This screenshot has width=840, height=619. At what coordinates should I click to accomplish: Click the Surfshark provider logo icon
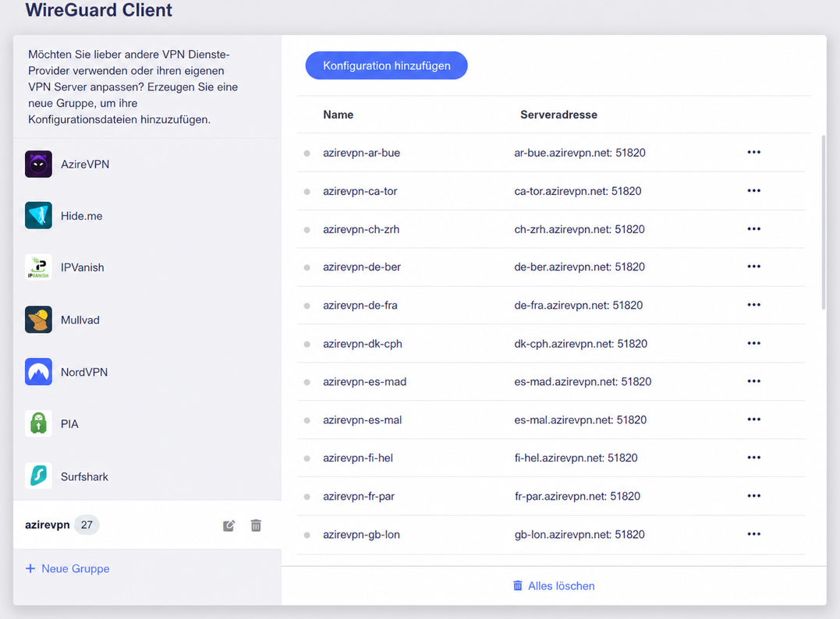tap(38, 476)
